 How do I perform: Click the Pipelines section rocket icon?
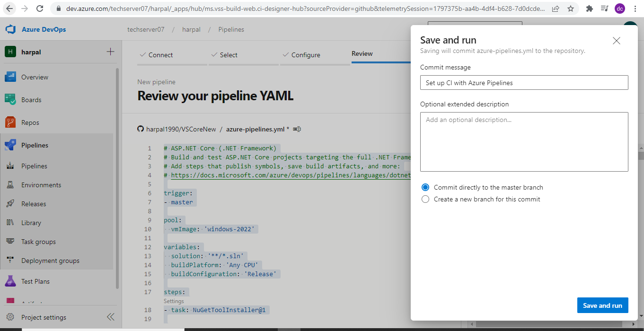point(10,145)
